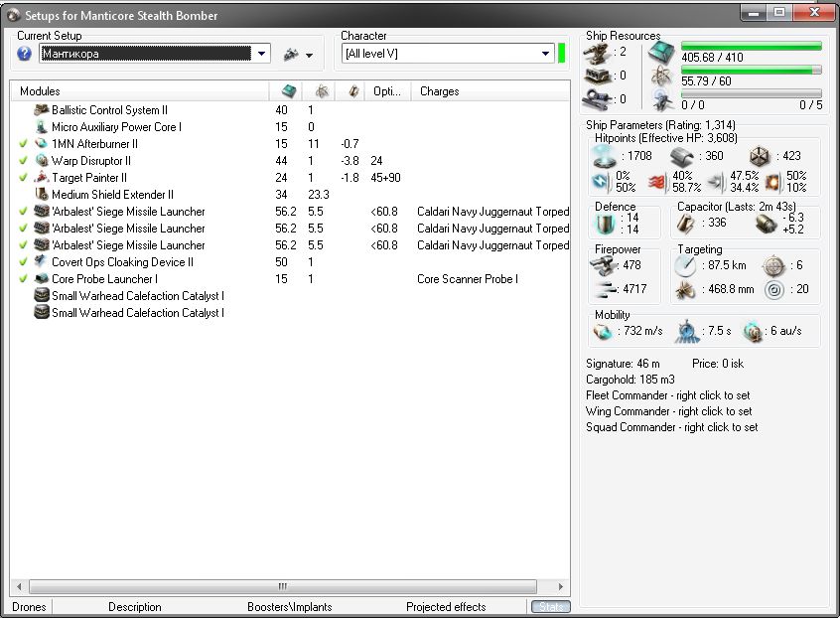
Task: Click the scrollbar right arrow
Action: (x=560, y=586)
